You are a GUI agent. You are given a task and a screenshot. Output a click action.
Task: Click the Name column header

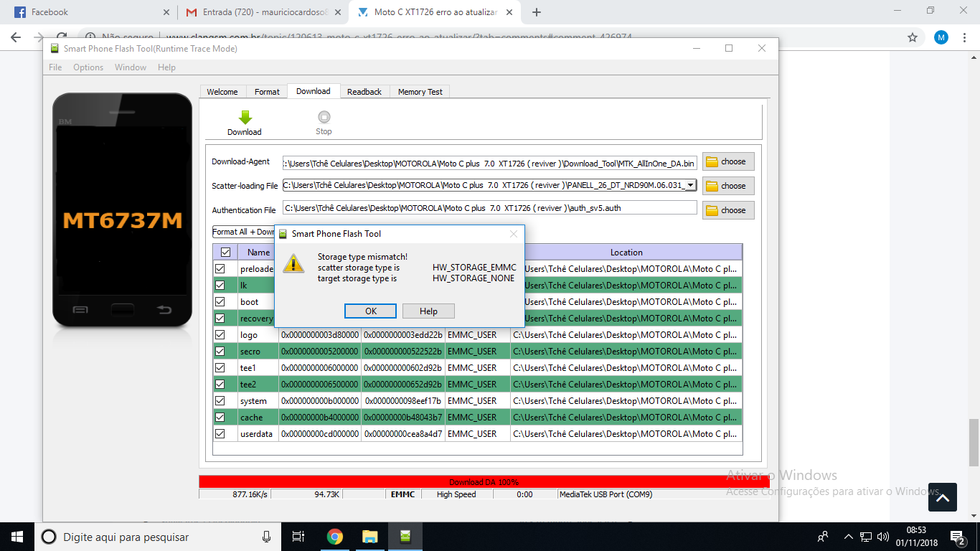click(x=258, y=253)
